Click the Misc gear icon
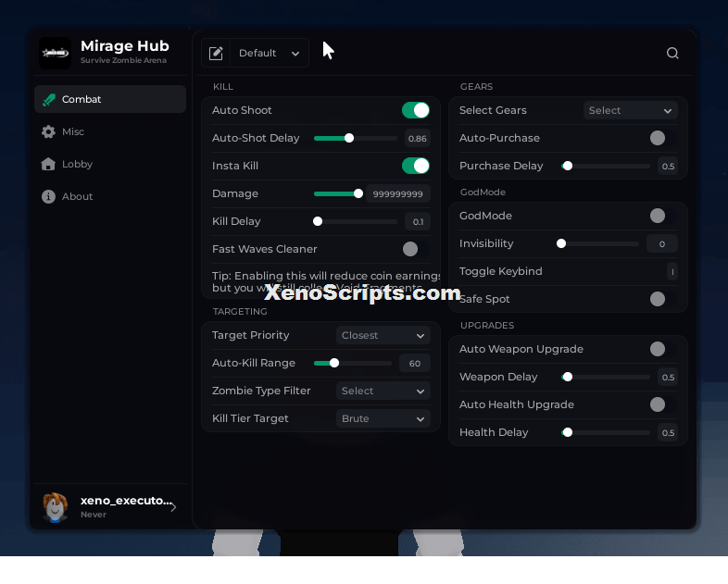 tap(48, 131)
